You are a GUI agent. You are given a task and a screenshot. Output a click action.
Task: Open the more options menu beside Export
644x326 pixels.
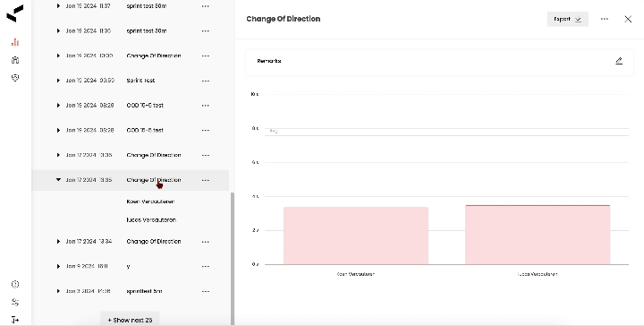pos(604,19)
